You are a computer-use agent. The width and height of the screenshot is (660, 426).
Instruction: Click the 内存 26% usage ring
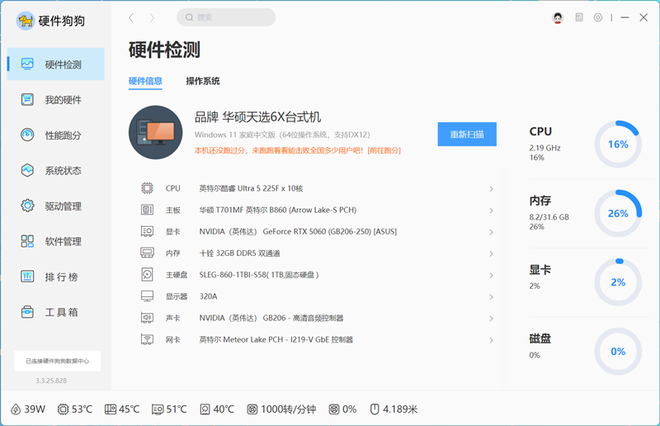click(x=618, y=213)
